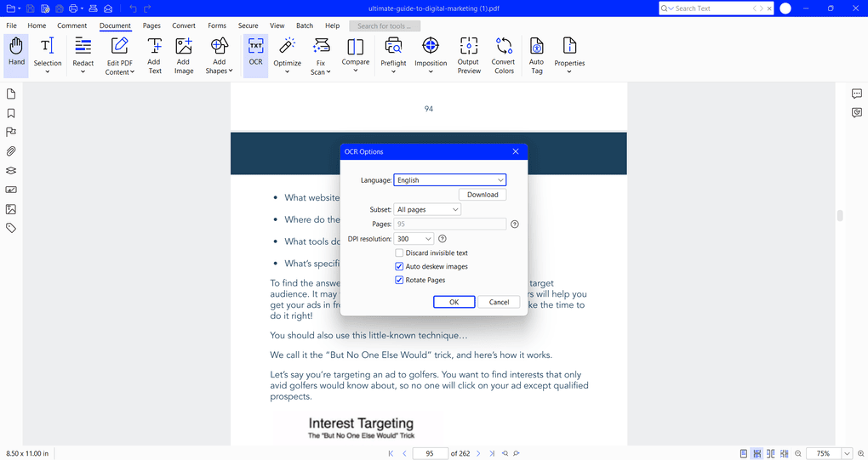Open the Signatures panel in sidebar

[10, 190]
